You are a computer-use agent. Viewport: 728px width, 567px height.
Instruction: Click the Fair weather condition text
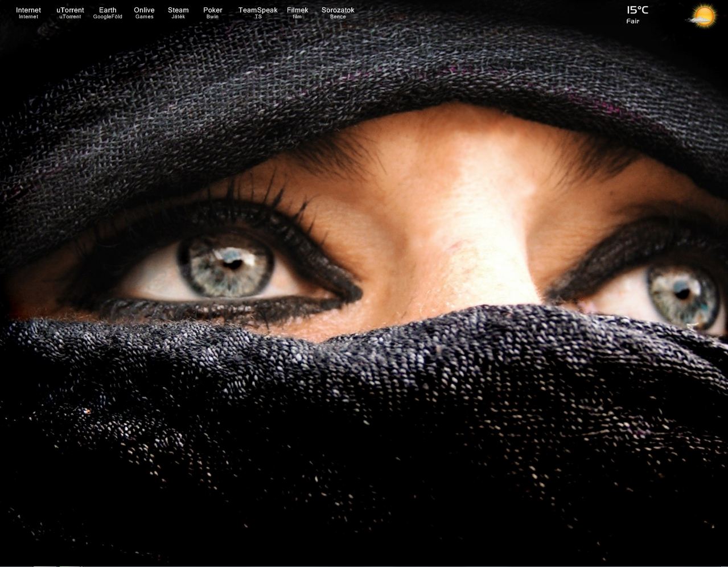(633, 21)
